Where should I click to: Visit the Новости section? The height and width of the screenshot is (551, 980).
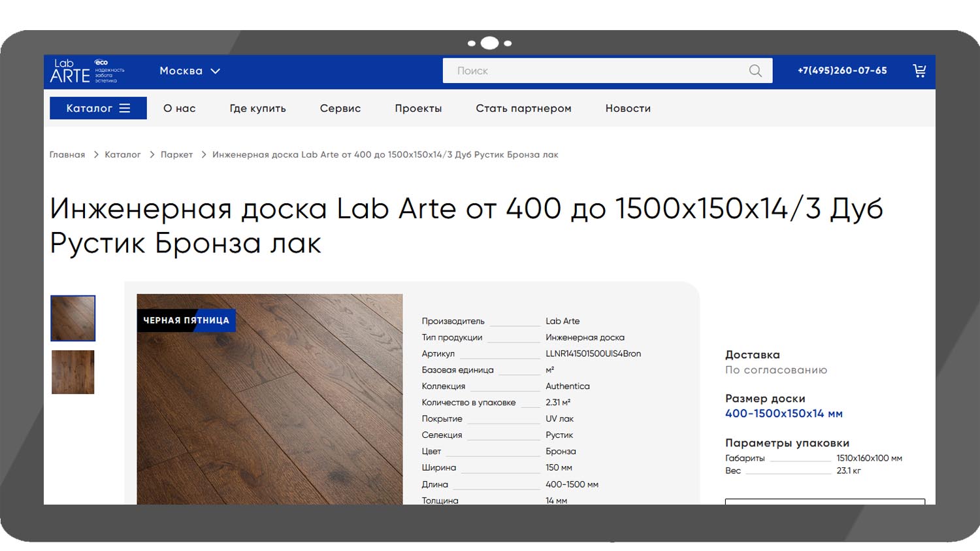[628, 109]
